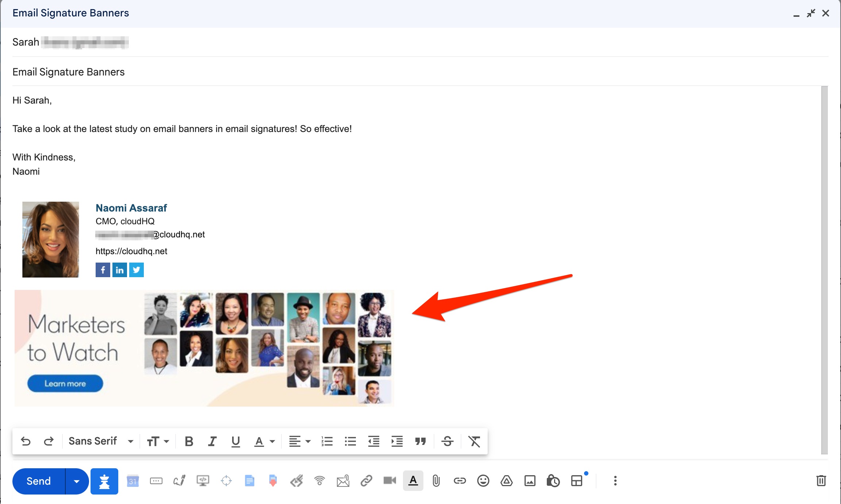This screenshot has width=841, height=504.
Task: Toggle bold formatting
Action: click(x=189, y=441)
